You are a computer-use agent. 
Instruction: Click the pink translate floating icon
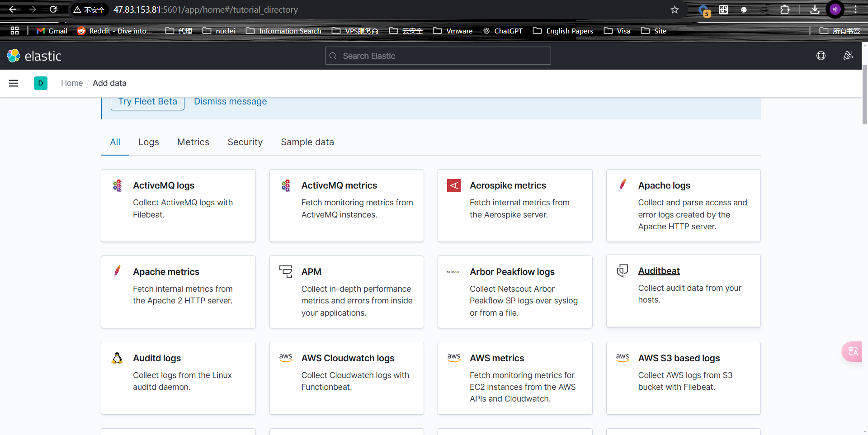click(x=853, y=351)
